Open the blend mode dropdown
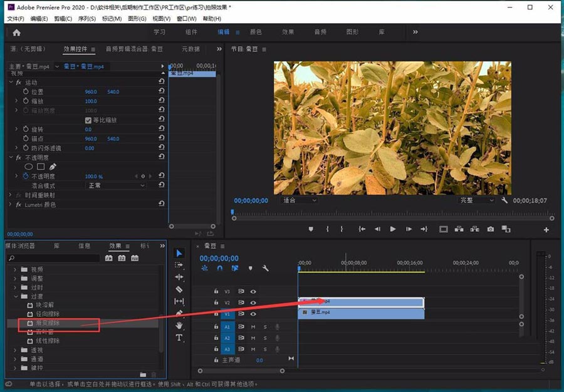 coord(116,185)
